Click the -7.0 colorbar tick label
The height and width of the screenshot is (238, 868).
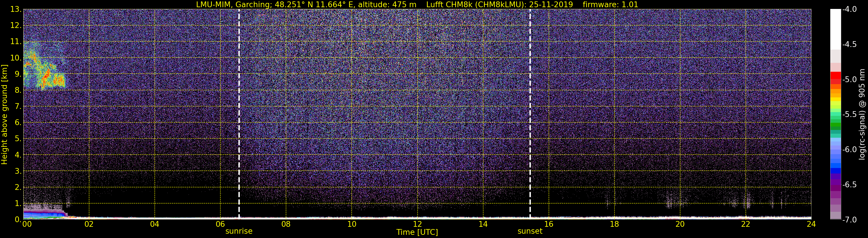(x=849, y=220)
